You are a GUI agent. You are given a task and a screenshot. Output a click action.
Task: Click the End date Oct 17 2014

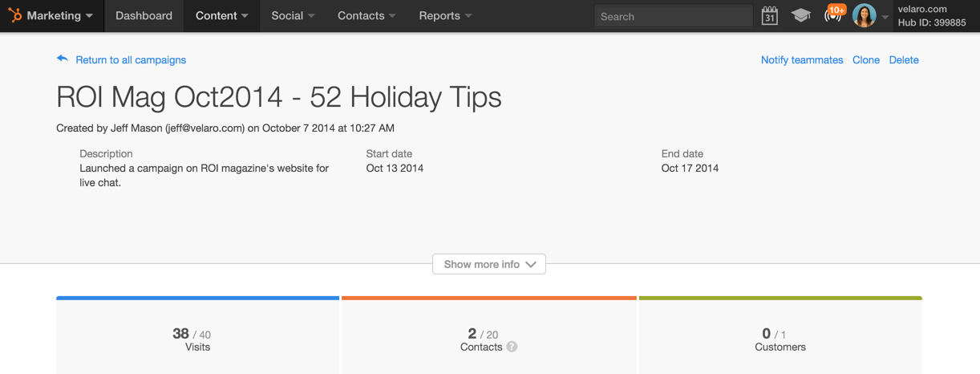tap(690, 168)
